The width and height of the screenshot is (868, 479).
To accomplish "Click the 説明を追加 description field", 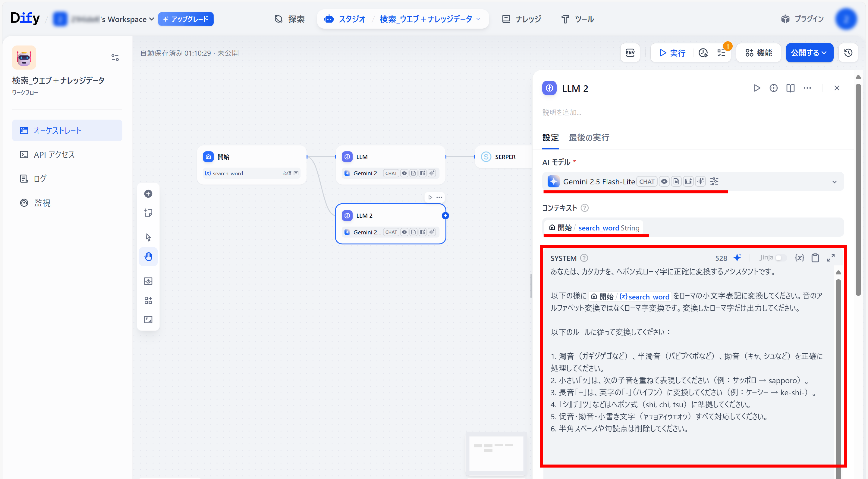I will click(x=562, y=112).
